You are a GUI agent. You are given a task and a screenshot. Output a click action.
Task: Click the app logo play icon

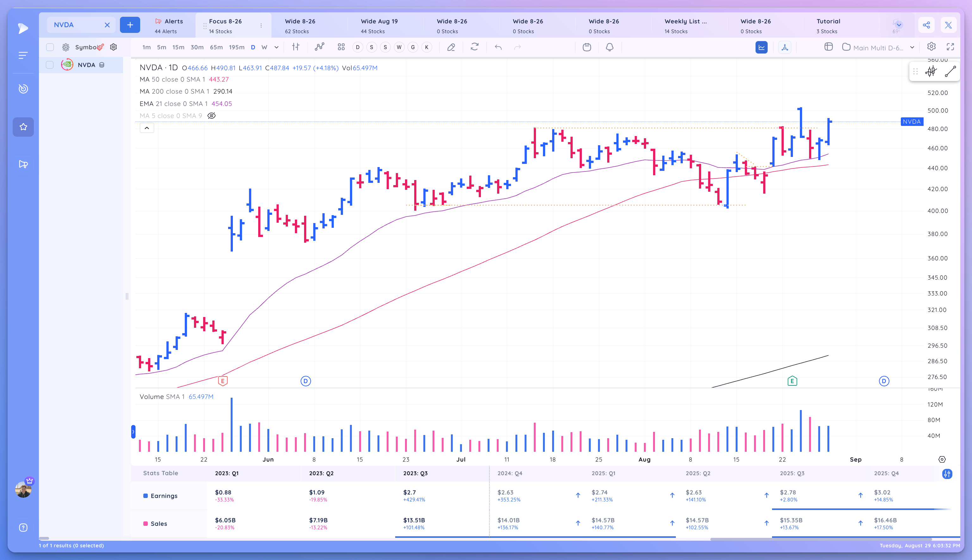23,28
